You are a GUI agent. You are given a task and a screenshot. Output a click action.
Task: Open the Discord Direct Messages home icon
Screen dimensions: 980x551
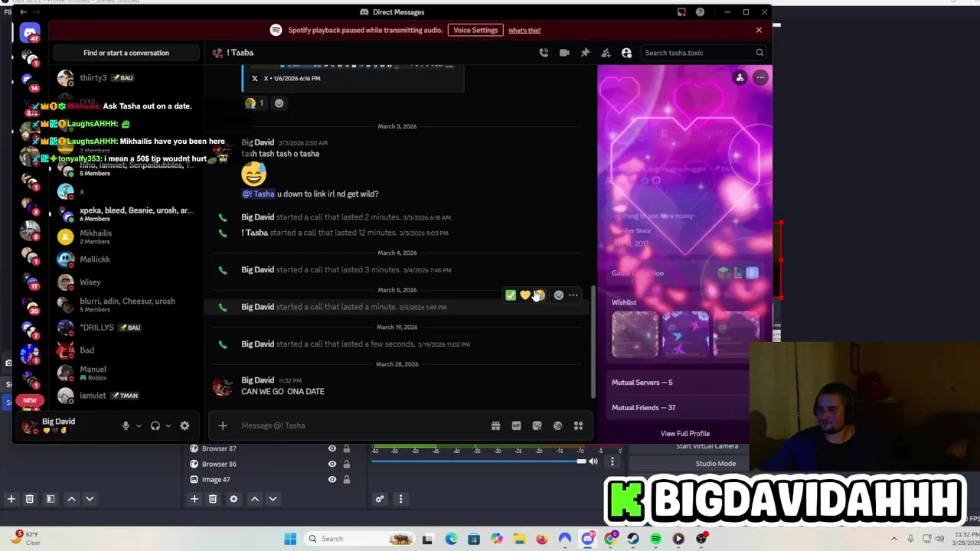pos(30,33)
